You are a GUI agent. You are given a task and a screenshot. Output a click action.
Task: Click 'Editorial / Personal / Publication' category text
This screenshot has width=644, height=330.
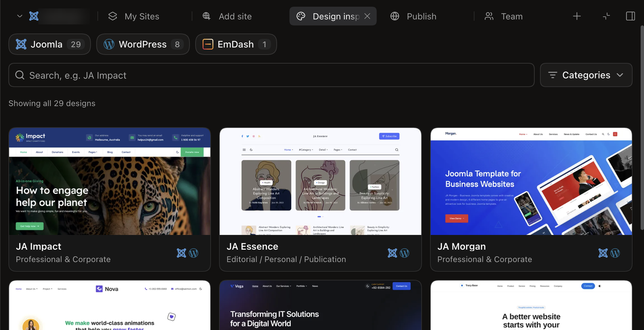click(x=286, y=259)
